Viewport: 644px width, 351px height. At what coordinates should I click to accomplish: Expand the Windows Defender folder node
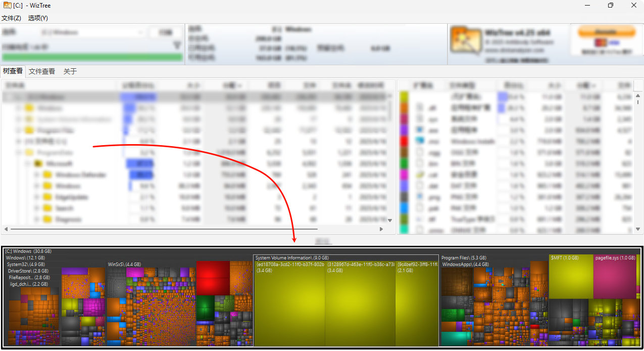[x=36, y=175]
